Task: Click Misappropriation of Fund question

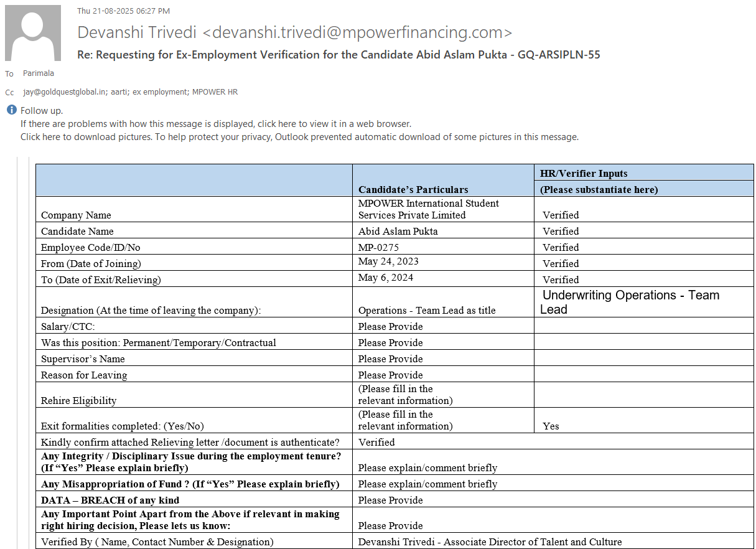Action: click(x=190, y=484)
